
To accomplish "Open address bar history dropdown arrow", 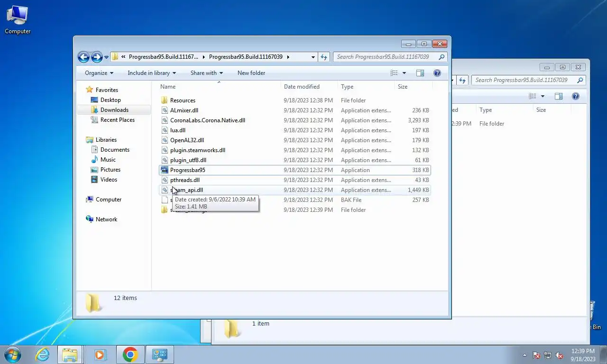I will [313, 57].
